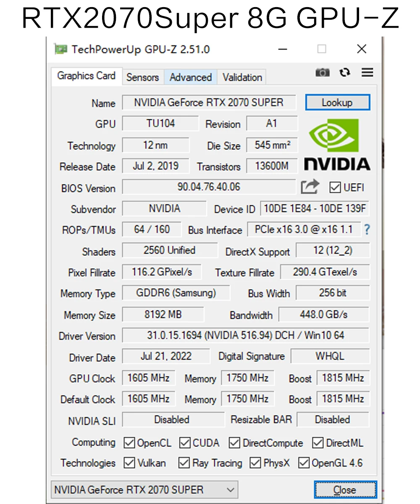Click the Texture Fillrate value 290.4 GTexel/s
Image resolution: width=420 pixels, height=504 pixels.
[325, 272]
